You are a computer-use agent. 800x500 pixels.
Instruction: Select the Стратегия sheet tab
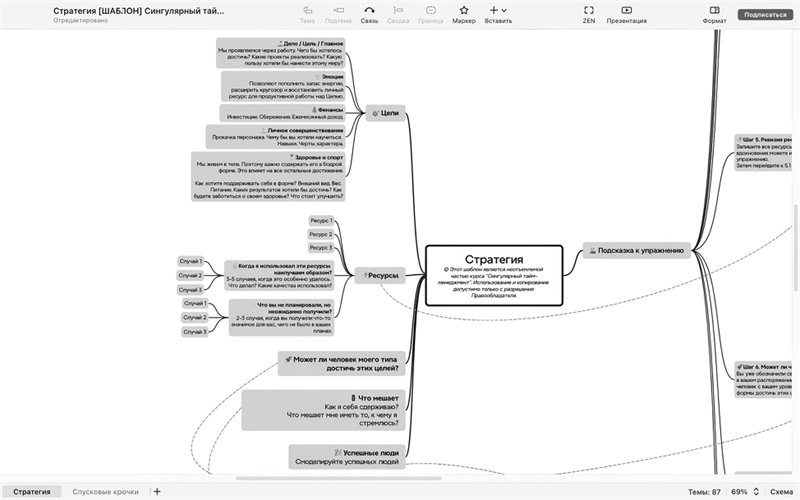click(x=32, y=492)
